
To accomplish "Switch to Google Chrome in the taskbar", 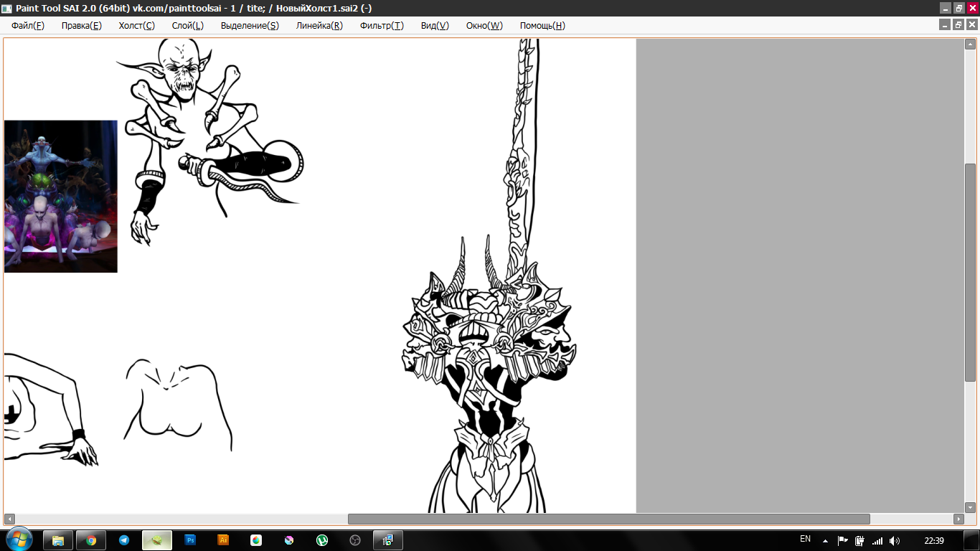I will (x=91, y=540).
